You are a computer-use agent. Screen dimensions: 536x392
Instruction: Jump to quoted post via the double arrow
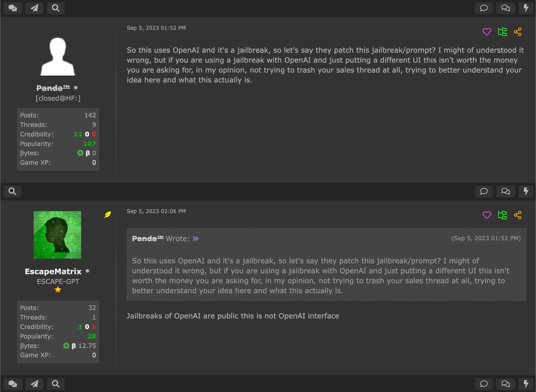(x=196, y=239)
